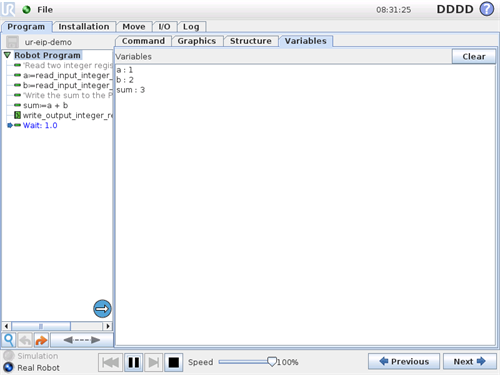Click the blue circular arrow button
Viewport: 500px width, 375px height.
(102, 309)
